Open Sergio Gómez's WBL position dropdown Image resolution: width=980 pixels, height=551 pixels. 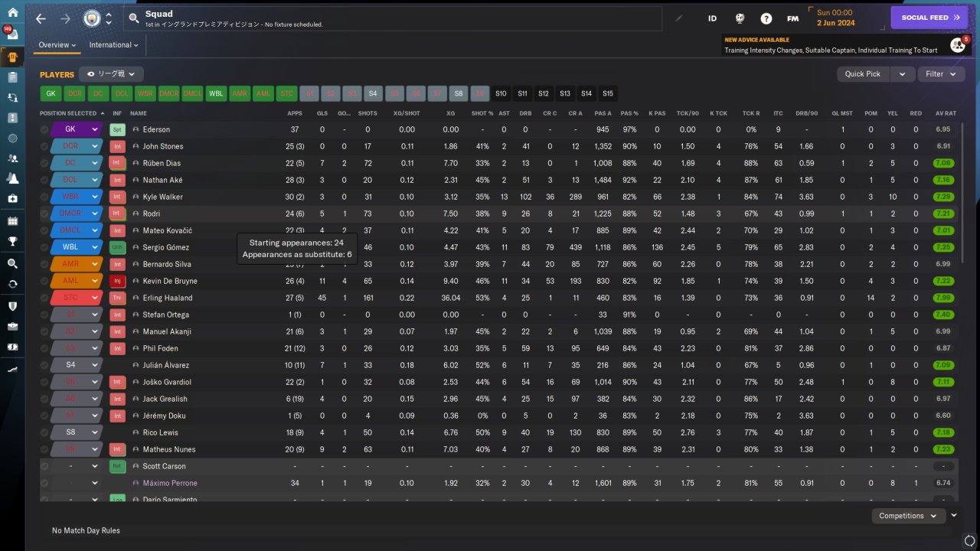[x=77, y=247]
